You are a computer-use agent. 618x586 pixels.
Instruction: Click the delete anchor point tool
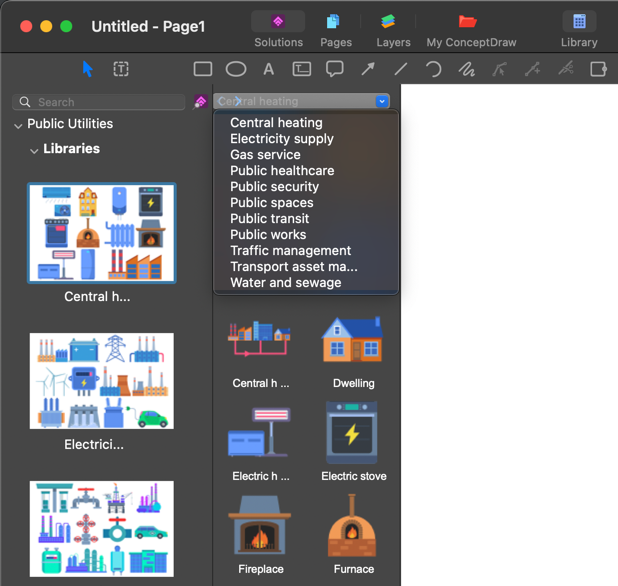(566, 69)
